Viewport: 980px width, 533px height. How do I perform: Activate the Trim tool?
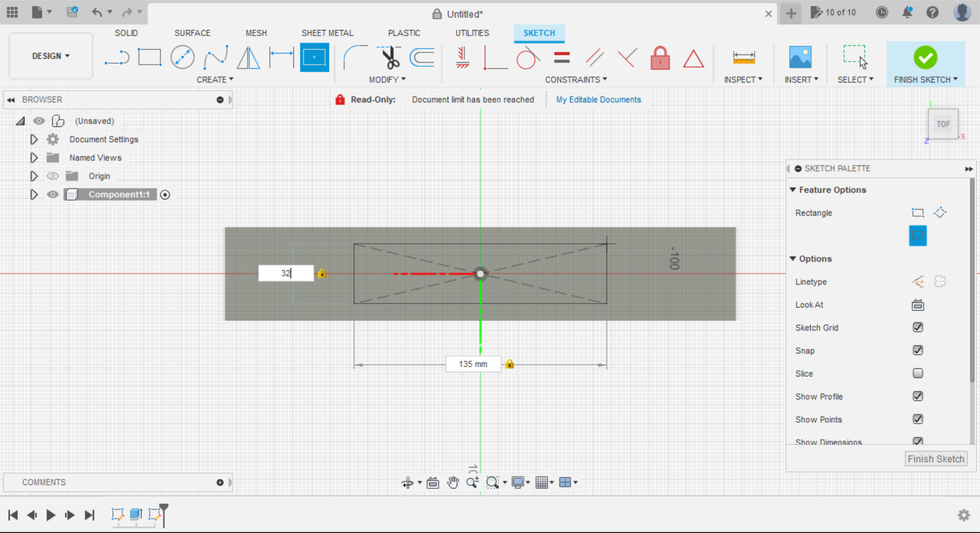(x=389, y=57)
